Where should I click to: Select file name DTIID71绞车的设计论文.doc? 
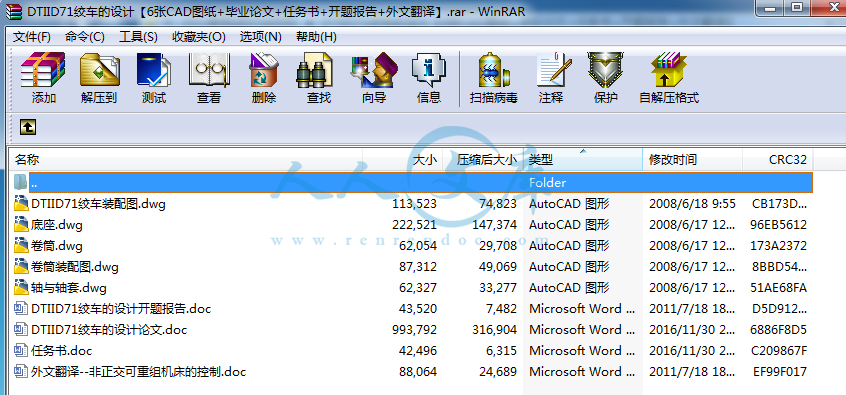109,330
